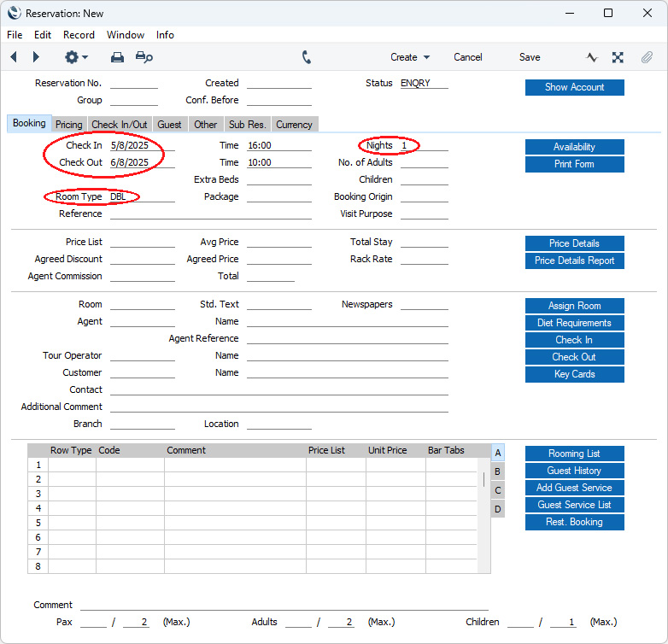The height and width of the screenshot is (644, 668).
Task: Go to the previous record arrow
Action: click(14, 57)
